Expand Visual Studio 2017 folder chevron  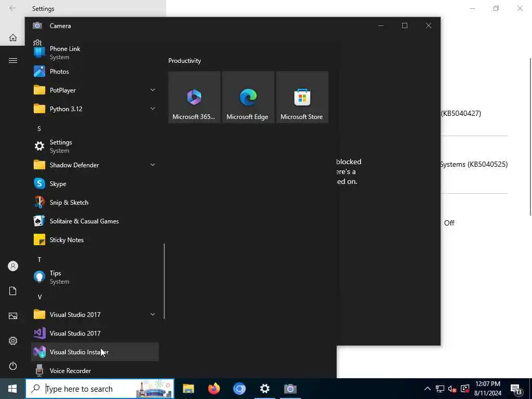tap(153, 314)
